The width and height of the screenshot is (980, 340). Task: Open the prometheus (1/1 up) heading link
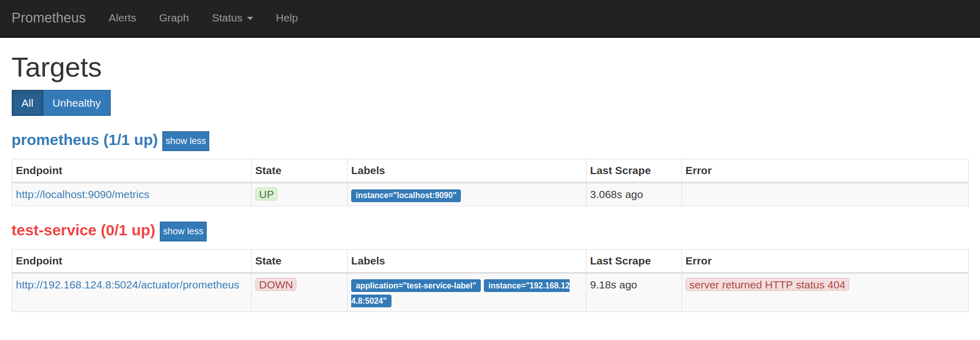(85, 140)
